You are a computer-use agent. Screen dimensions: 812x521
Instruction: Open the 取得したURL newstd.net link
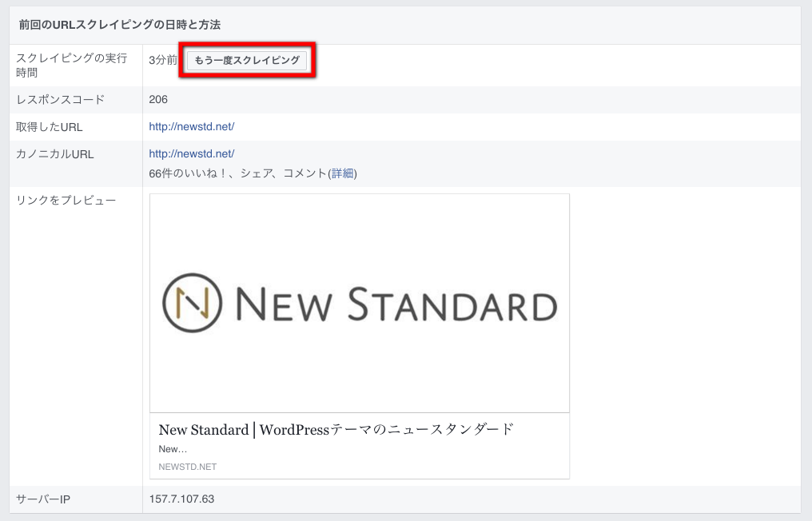point(191,127)
